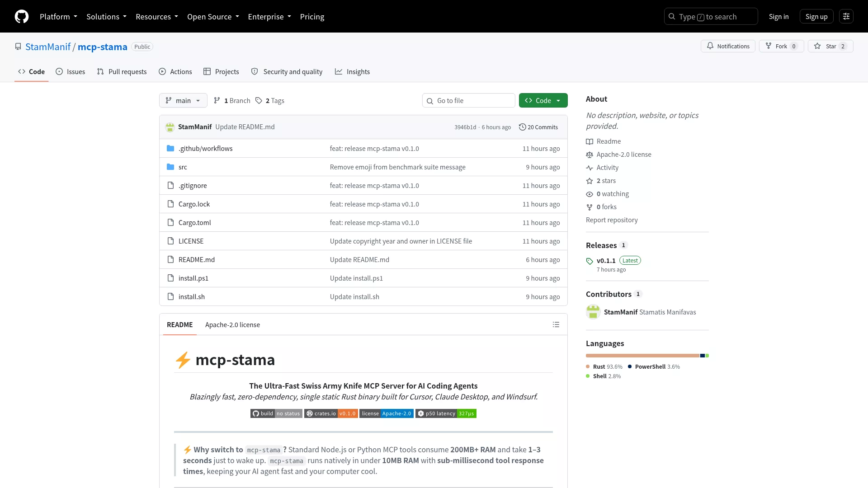868x488 pixels.
Task: Click the Apache-2.0 license badge
Action: 387,413
